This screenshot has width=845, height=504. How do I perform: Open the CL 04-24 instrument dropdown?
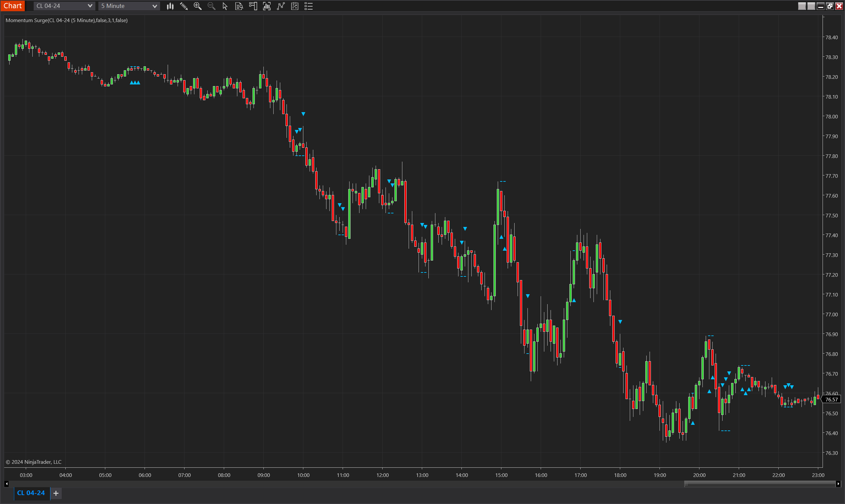(64, 6)
